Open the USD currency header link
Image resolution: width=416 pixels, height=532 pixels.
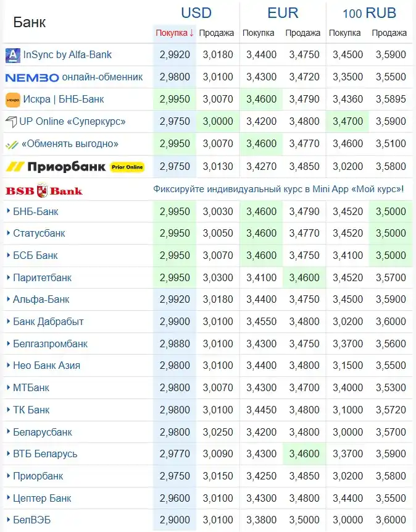[196, 13]
